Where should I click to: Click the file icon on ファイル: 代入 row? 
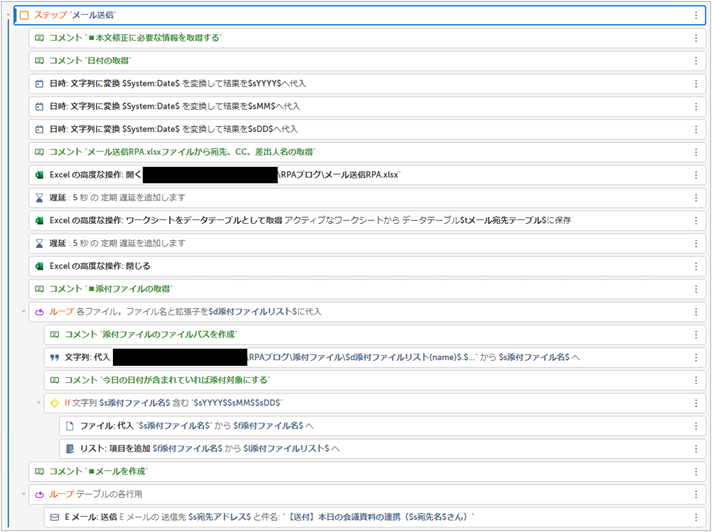pos(69,426)
